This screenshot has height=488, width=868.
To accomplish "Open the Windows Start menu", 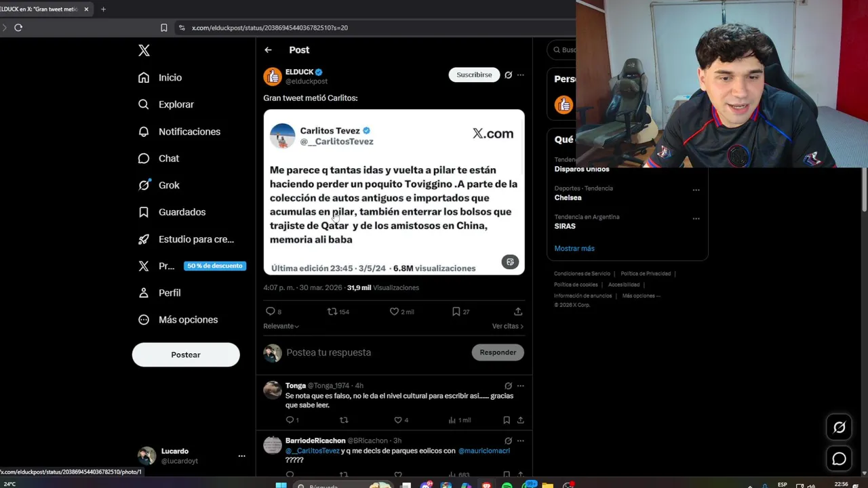I will coord(281,485).
